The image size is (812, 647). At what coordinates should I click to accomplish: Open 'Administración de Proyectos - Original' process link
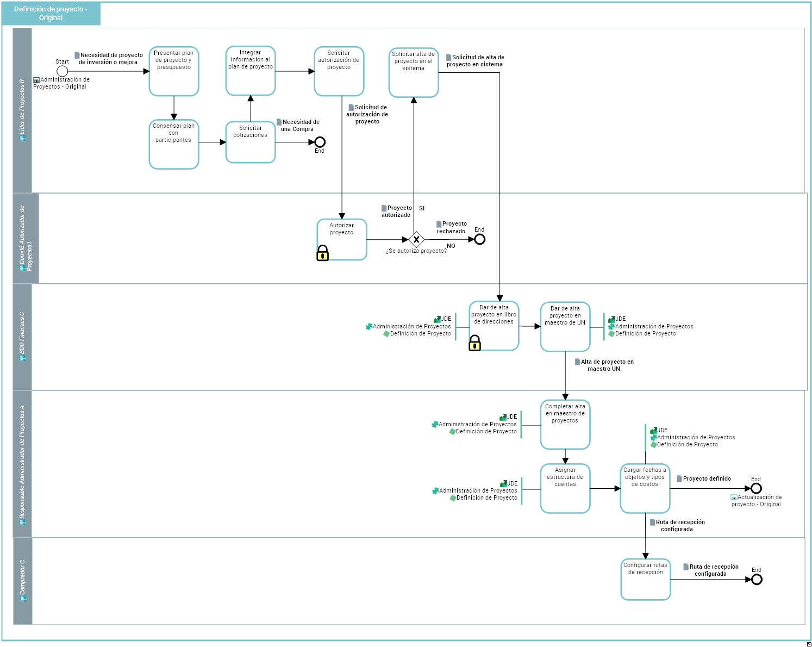point(61,83)
